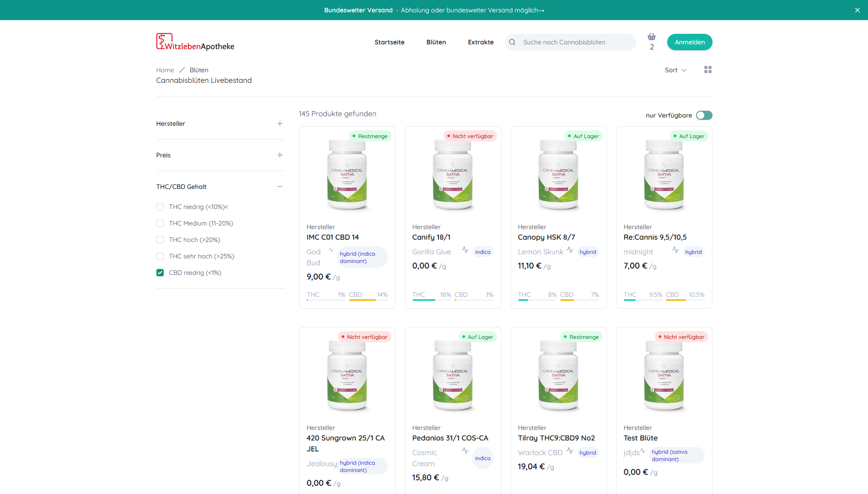Click Cannabisblüten Livebestand heading
Viewport: 868px width, 494px height.
(x=204, y=80)
